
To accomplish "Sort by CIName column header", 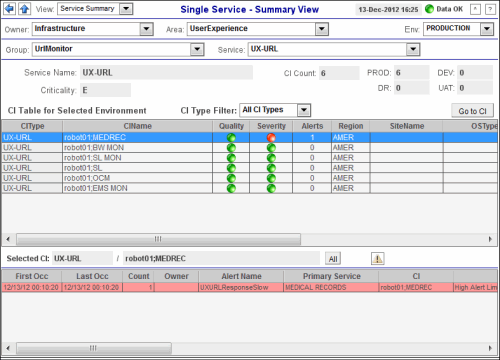I will click(x=137, y=126).
